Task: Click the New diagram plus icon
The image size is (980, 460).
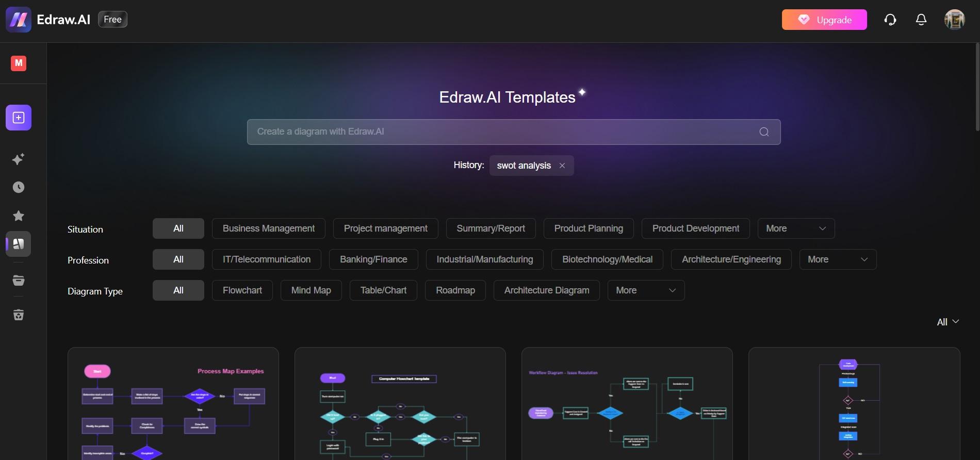Action: [19, 118]
